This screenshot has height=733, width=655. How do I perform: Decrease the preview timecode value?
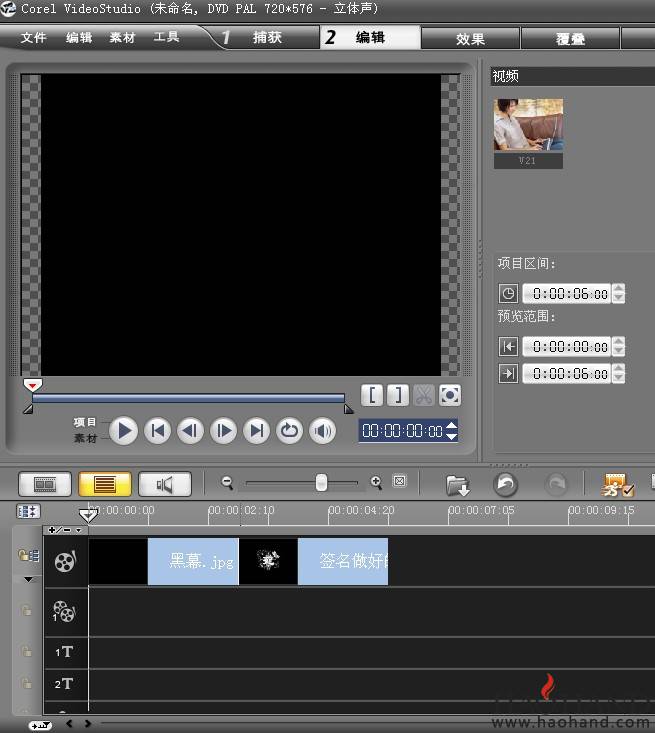[x=452, y=436]
